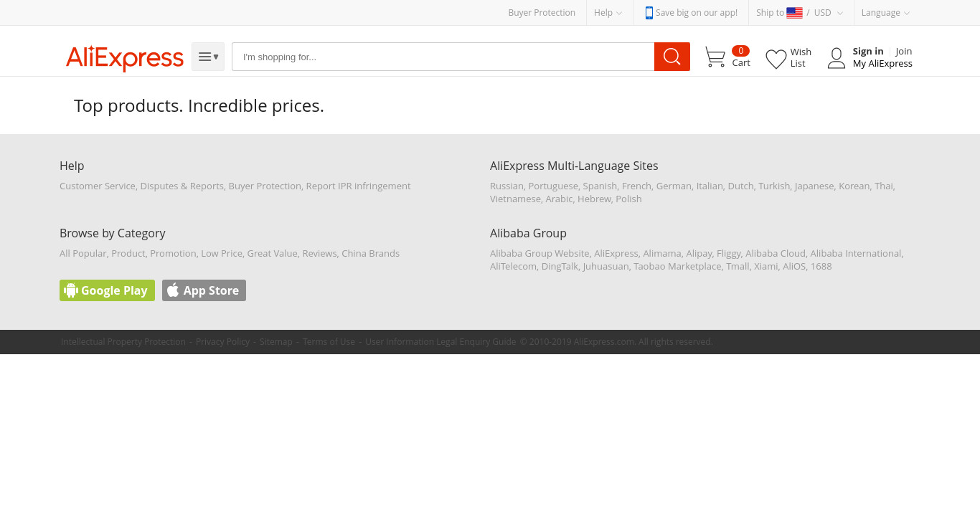Click the mobile phone app icon
Viewport: 980px width, 522px height.
click(649, 13)
